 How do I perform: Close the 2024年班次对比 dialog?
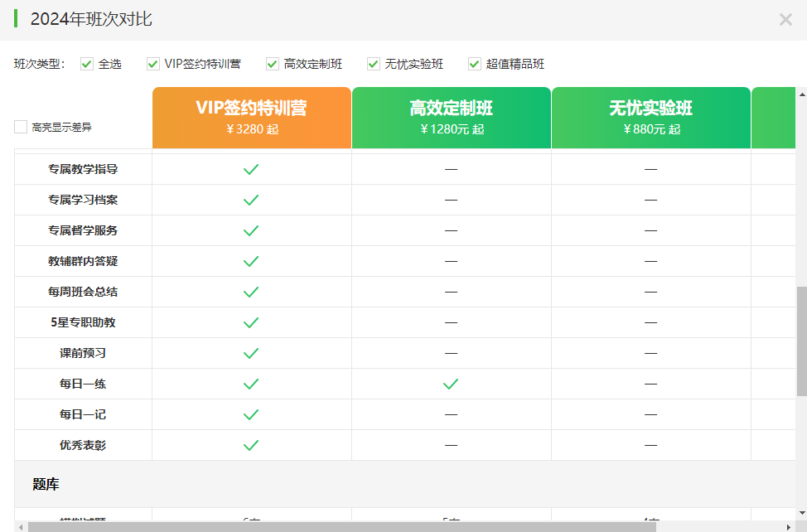[785, 20]
